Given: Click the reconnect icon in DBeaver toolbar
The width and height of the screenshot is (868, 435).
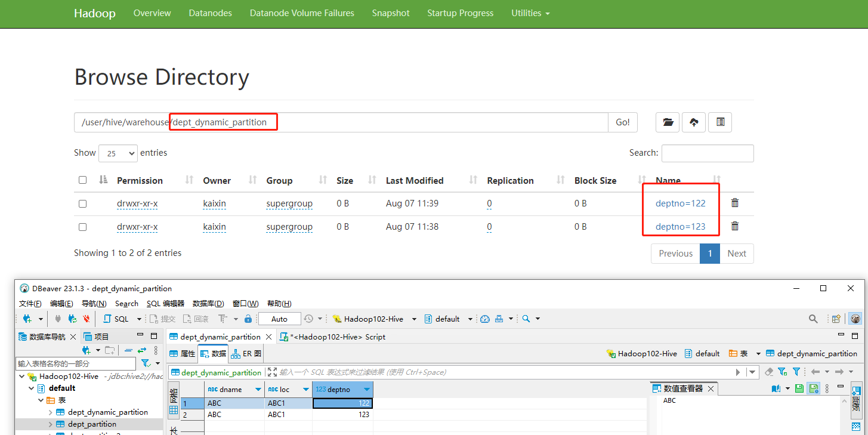Looking at the screenshot, I should 72,319.
